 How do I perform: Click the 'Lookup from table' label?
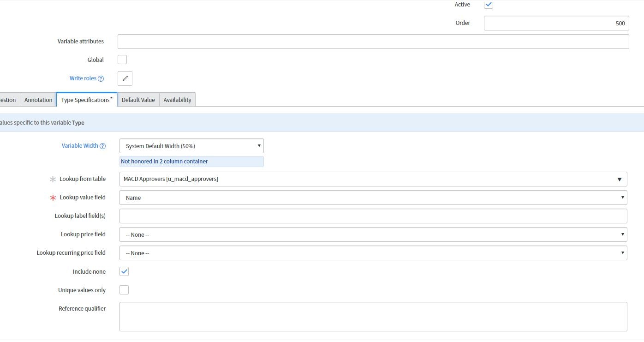point(83,179)
